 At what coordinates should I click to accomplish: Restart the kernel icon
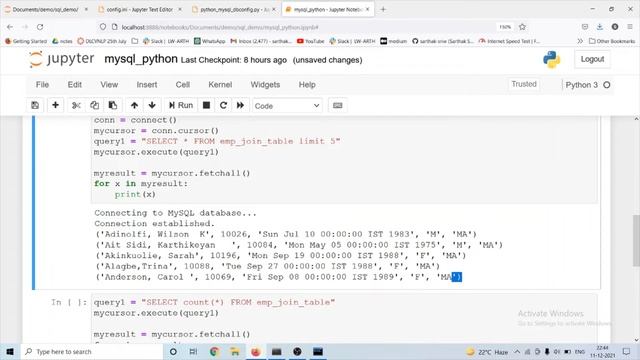click(223, 105)
